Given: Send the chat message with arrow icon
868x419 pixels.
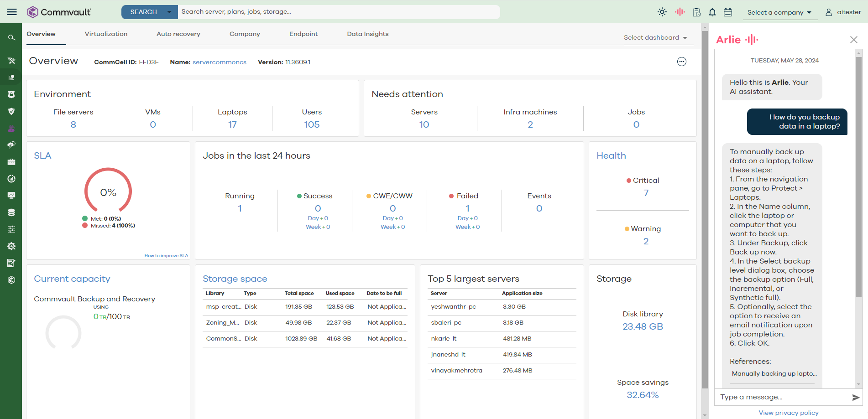Looking at the screenshot, I should pyautogui.click(x=856, y=398).
